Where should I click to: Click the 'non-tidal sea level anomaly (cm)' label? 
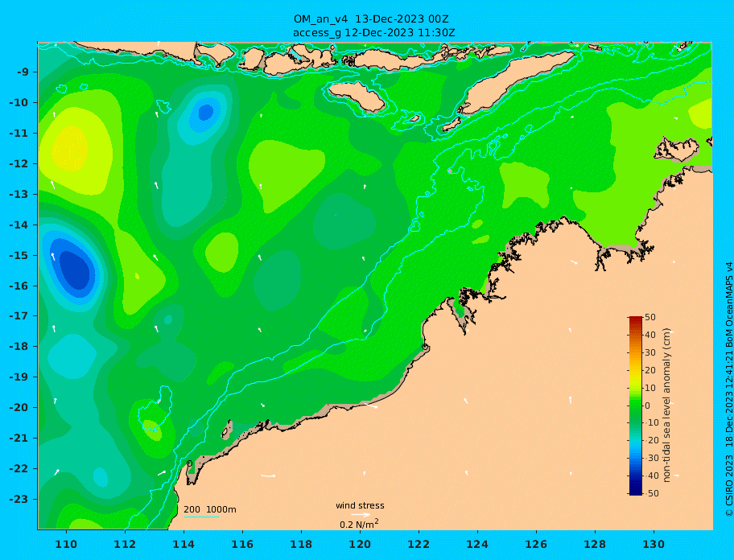tap(667, 406)
